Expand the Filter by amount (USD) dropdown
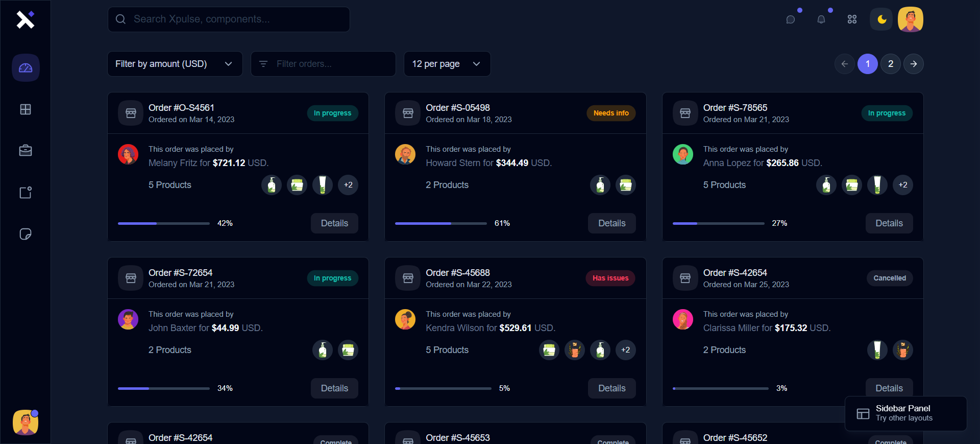Viewport: 980px width, 444px height. (175, 64)
